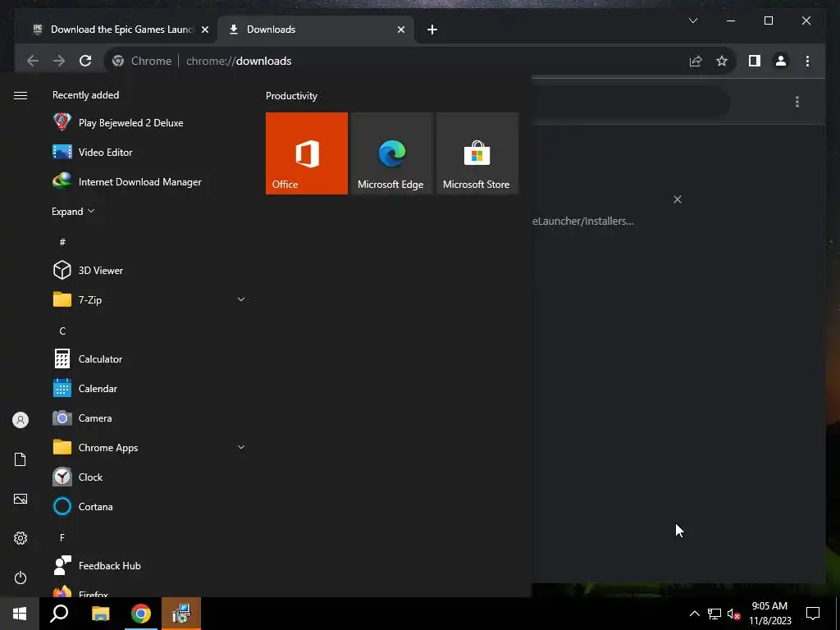Expand the Recently added list
This screenshot has height=630, width=840.
73,211
